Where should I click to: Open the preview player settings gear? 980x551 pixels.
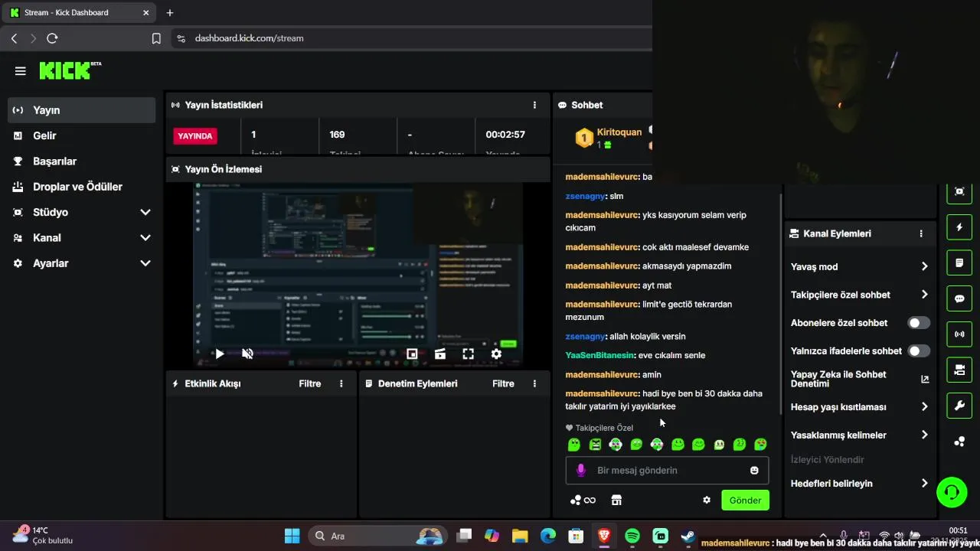496,354
